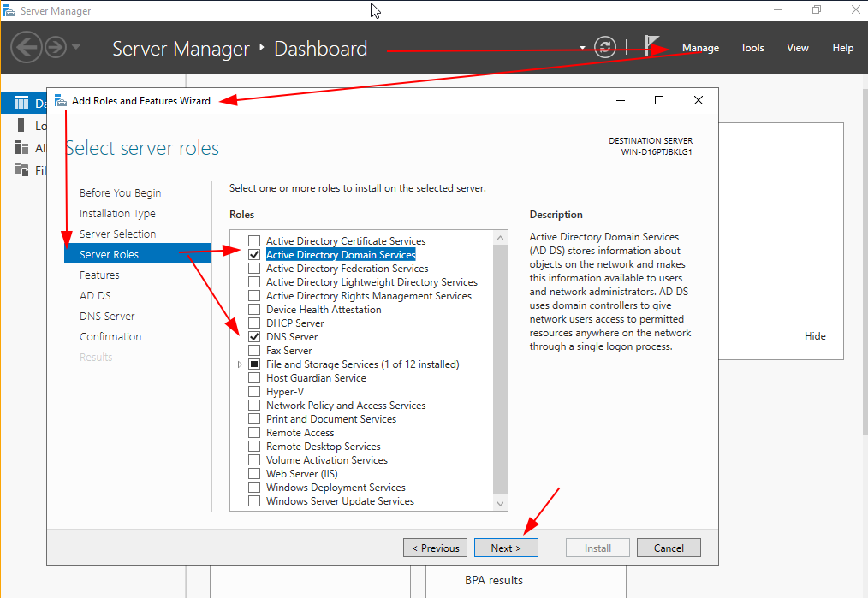The height and width of the screenshot is (598, 868).
Task: Click the back navigation arrow in Server Manager
Action: [26, 48]
